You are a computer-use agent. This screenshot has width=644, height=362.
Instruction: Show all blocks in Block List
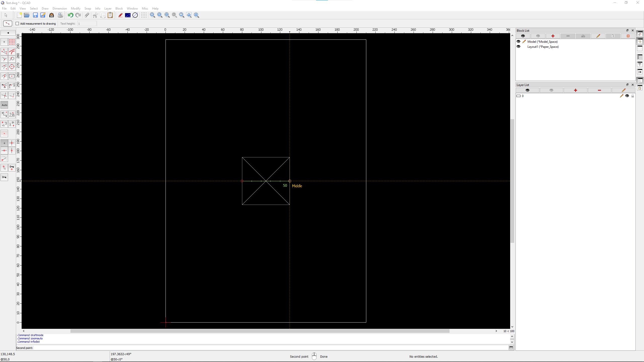(523, 36)
